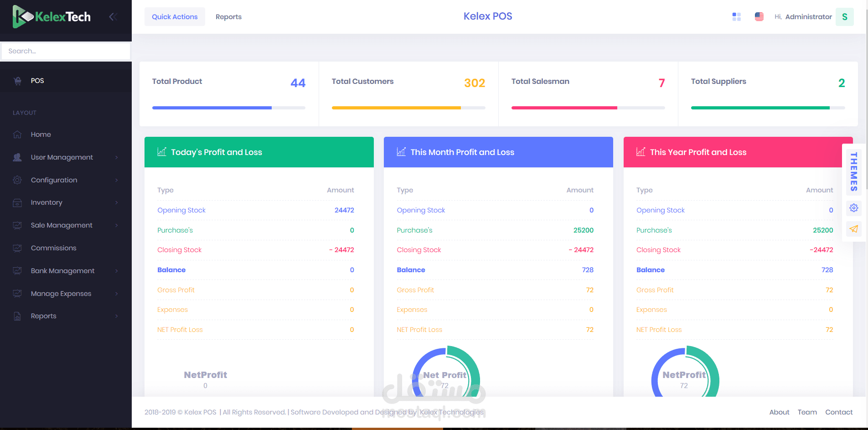Expand Manage Expenses submenu arrow
868x430 pixels.
click(117, 294)
